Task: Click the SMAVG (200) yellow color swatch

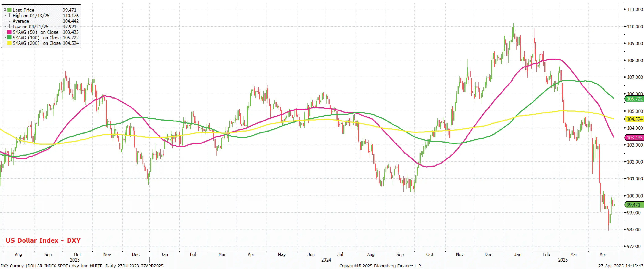Action: [9, 43]
